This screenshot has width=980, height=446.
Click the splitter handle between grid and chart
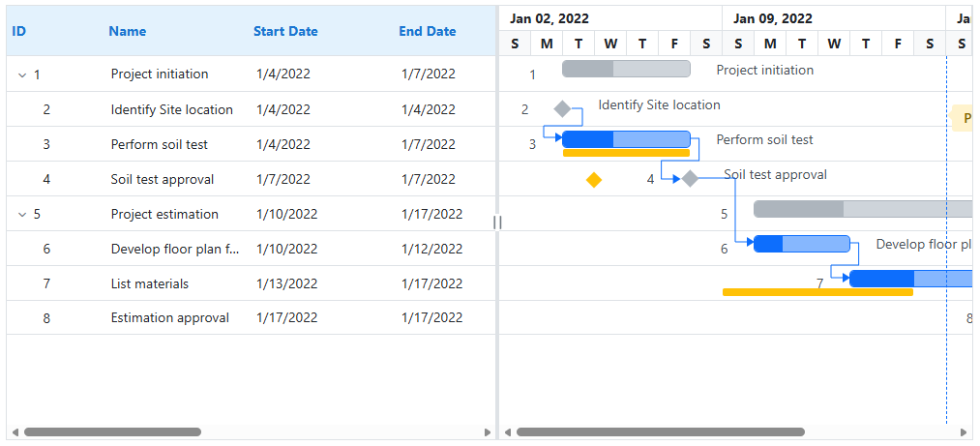497,223
